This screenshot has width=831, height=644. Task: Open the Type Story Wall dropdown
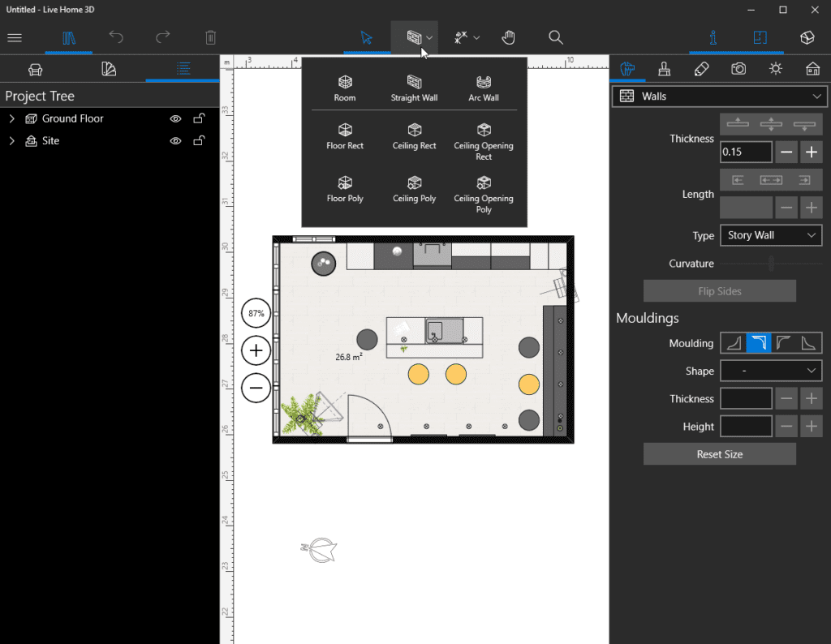coord(771,235)
